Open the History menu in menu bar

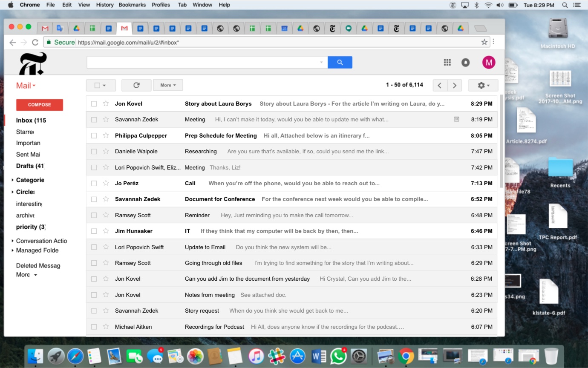coord(104,5)
